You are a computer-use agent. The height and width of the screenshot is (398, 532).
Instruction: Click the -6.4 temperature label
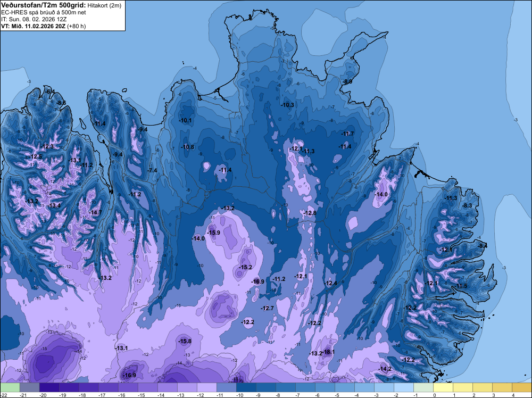click(51, 92)
